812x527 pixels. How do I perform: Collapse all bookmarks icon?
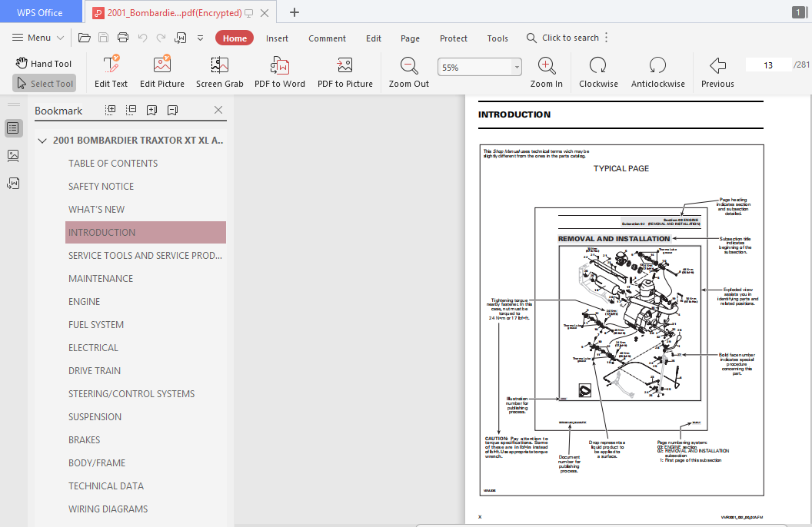click(131, 110)
